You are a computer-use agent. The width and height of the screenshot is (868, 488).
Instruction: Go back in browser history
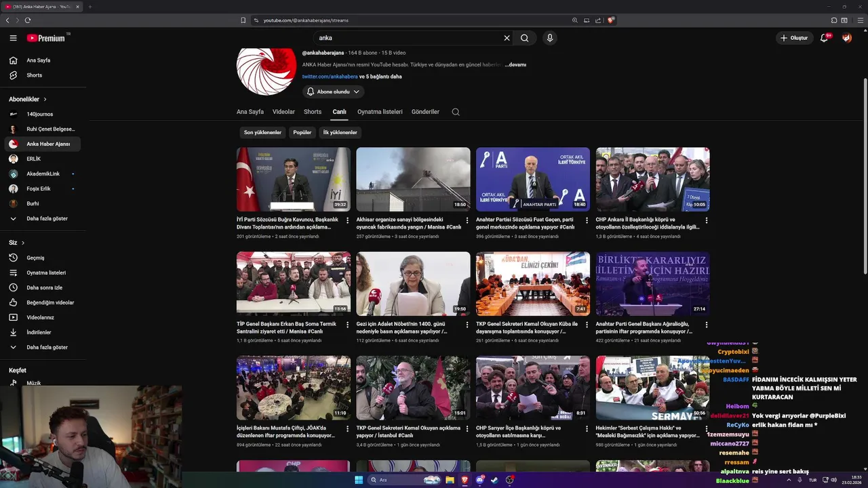(7, 20)
